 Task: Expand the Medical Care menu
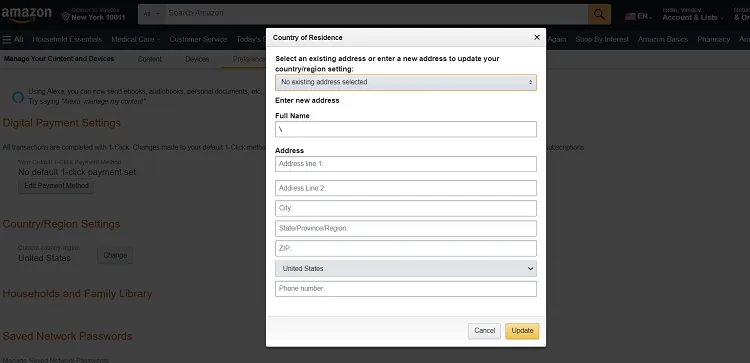click(x=136, y=39)
